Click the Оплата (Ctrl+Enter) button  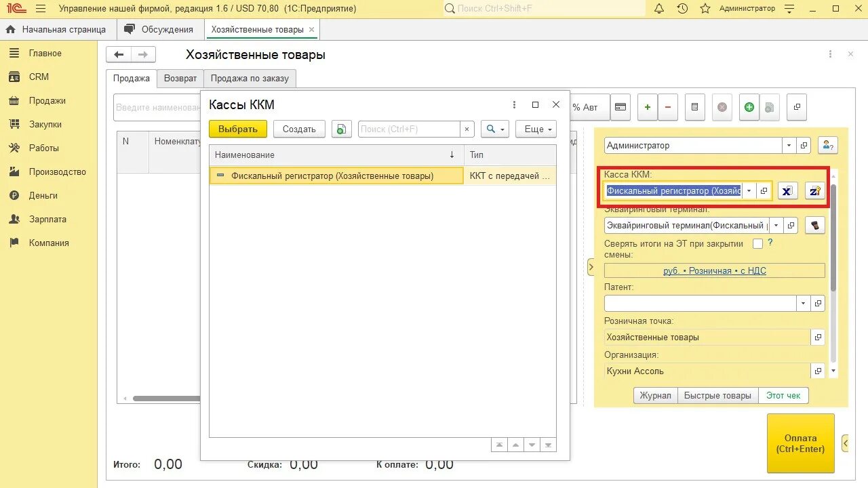click(x=800, y=443)
